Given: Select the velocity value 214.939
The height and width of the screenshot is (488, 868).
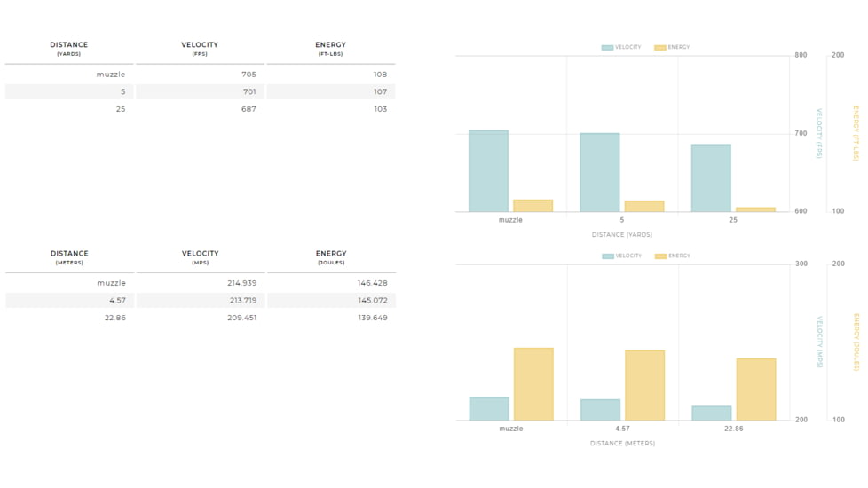Looking at the screenshot, I should coord(242,283).
